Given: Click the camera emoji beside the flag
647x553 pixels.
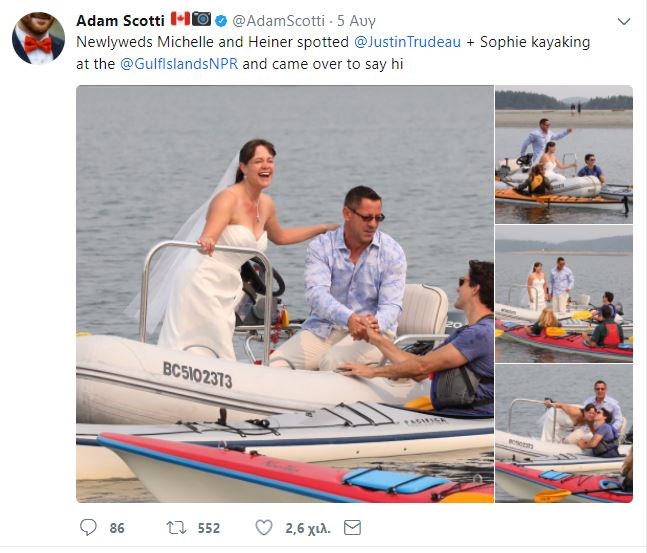Looking at the screenshot, I should (x=202, y=19).
